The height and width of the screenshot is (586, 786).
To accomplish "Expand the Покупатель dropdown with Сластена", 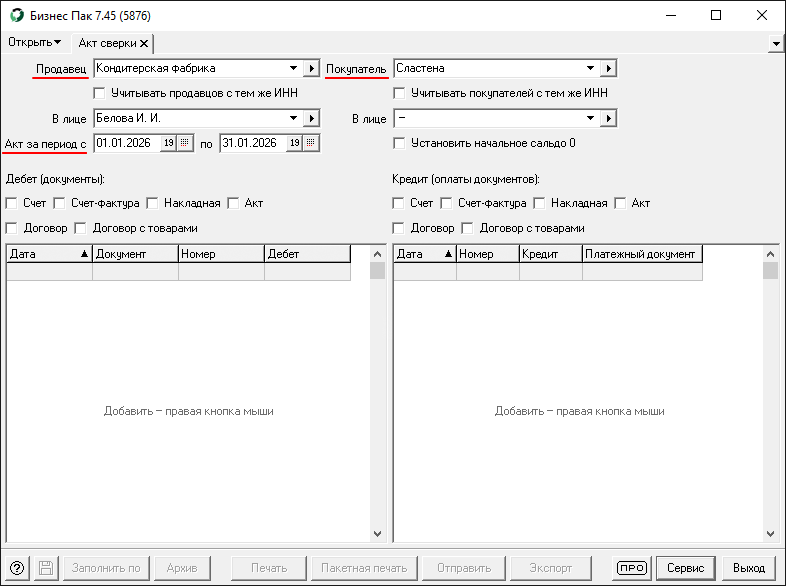I will (590, 68).
